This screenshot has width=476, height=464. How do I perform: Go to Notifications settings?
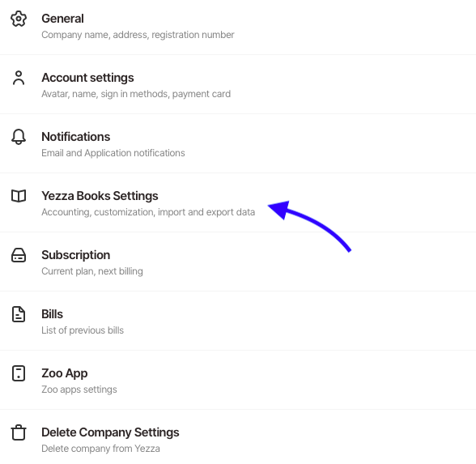(238, 143)
